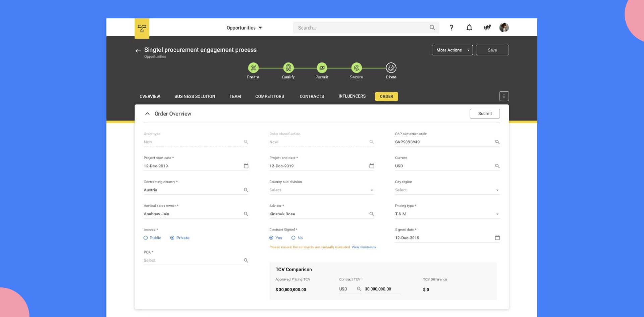Click the search magnifier in top bar
This screenshot has width=644, height=317.
(432, 28)
